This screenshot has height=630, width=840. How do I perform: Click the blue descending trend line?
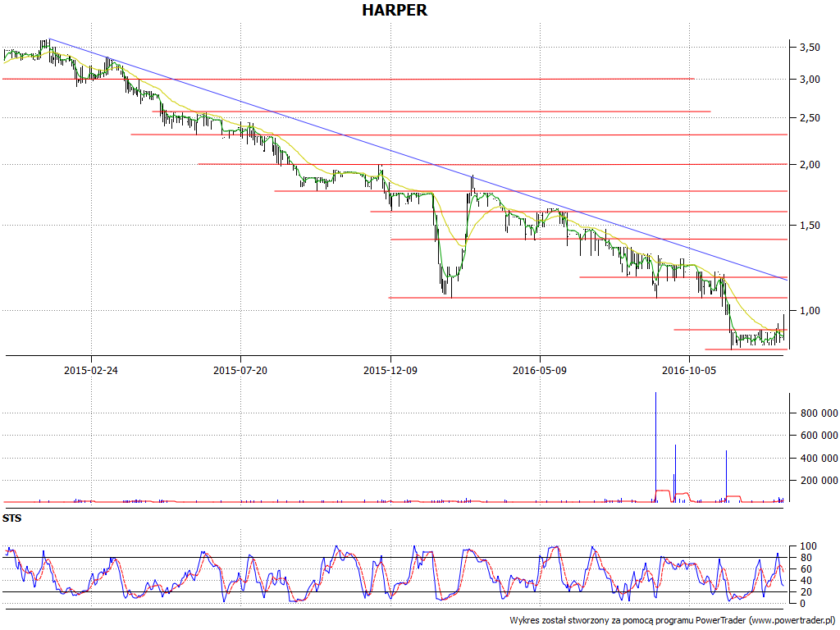pyautogui.click(x=418, y=159)
